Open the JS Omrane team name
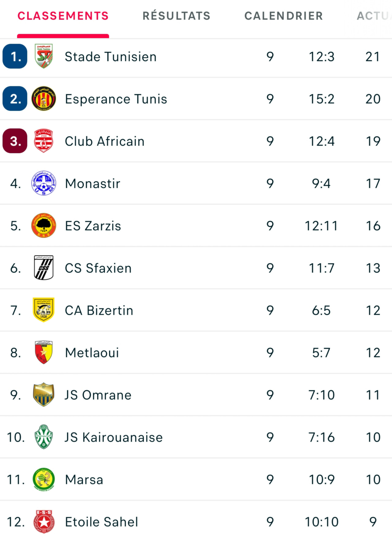 pos(98,395)
